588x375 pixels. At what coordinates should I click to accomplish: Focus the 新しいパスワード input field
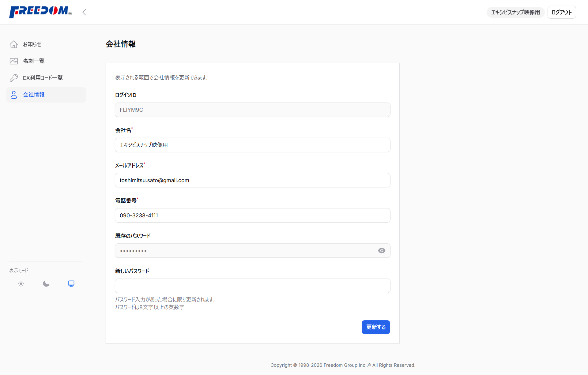pyautogui.click(x=253, y=286)
